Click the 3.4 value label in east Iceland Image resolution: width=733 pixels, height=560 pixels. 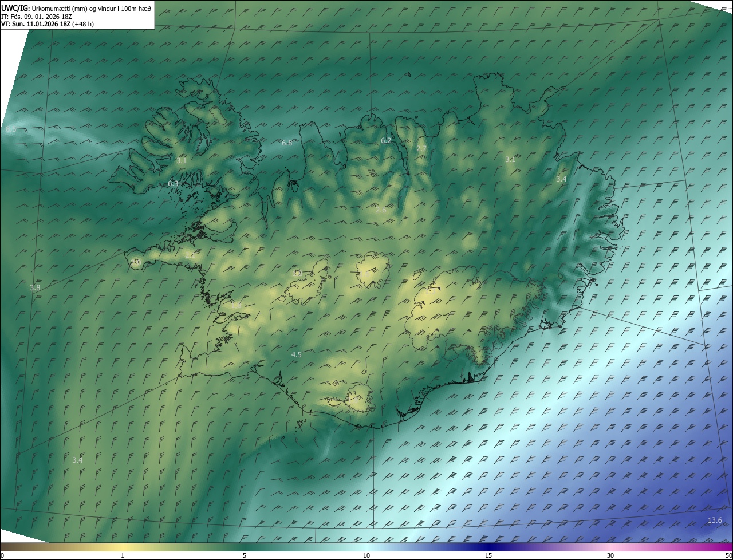561,179
